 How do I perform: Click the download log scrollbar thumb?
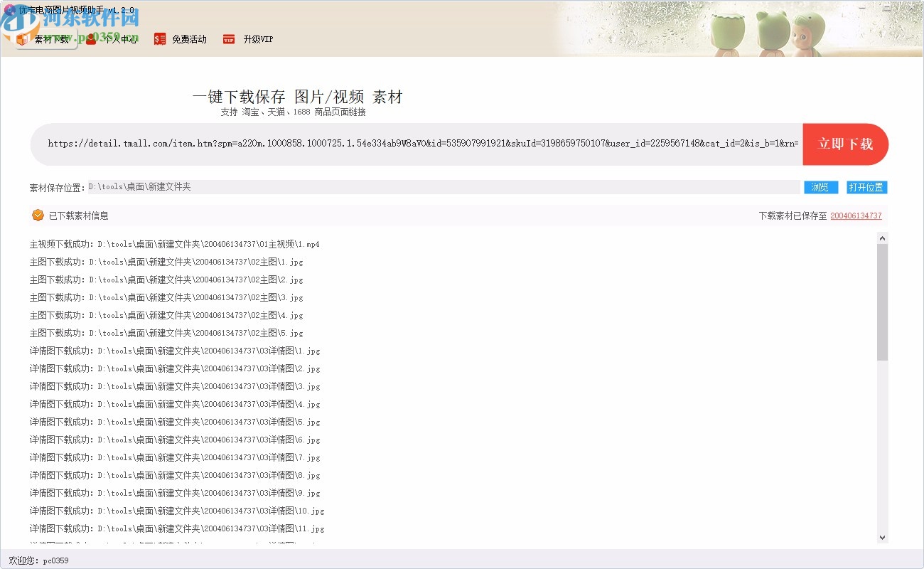pyautogui.click(x=882, y=302)
